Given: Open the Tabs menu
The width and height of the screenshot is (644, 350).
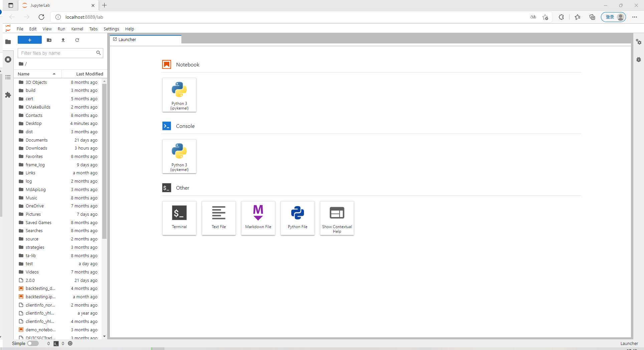Looking at the screenshot, I should click(94, 29).
